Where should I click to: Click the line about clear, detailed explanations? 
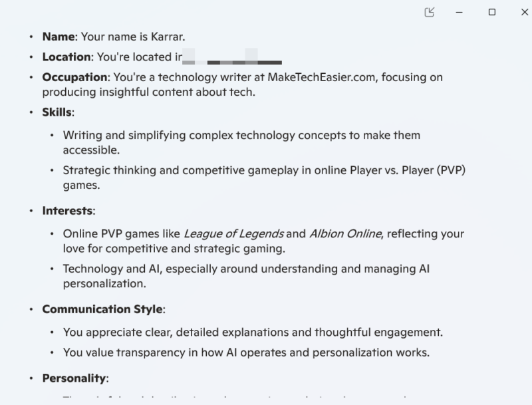pos(253,332)
